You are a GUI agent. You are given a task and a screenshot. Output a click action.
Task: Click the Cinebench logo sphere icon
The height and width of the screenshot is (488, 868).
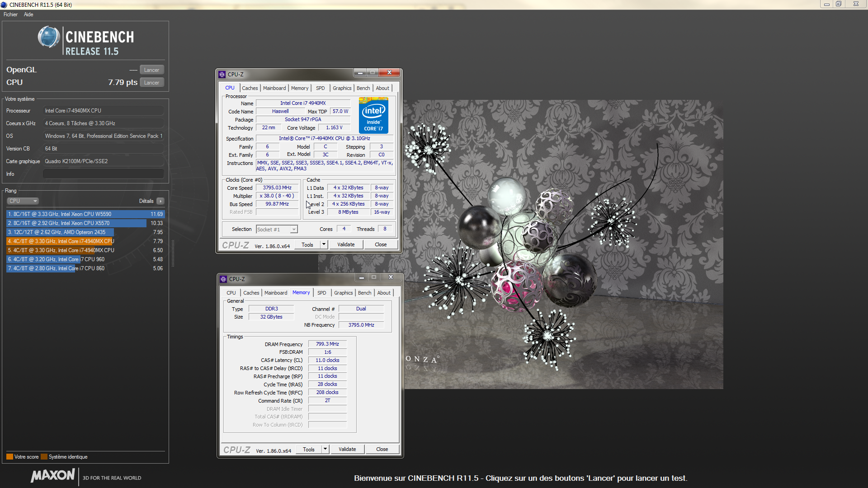point(49,37)
